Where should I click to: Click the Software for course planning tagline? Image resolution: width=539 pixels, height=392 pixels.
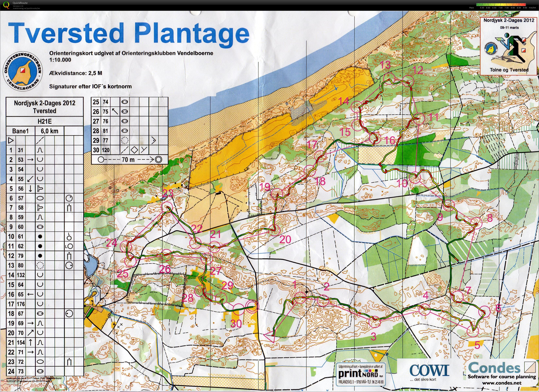click(502, 377)
